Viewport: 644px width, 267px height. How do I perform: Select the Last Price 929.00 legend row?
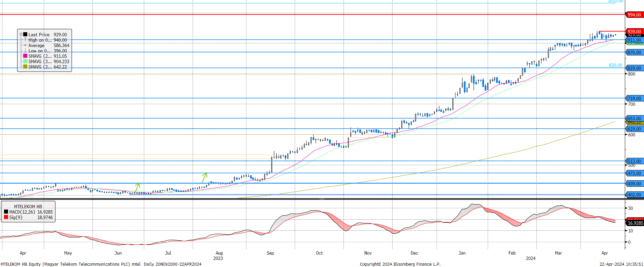pos(45,35)
